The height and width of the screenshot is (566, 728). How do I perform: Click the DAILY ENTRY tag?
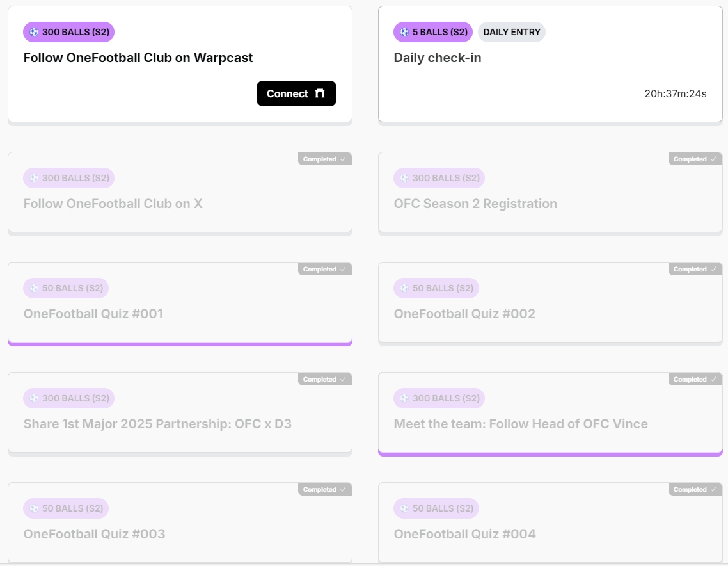tap(511, 32)
